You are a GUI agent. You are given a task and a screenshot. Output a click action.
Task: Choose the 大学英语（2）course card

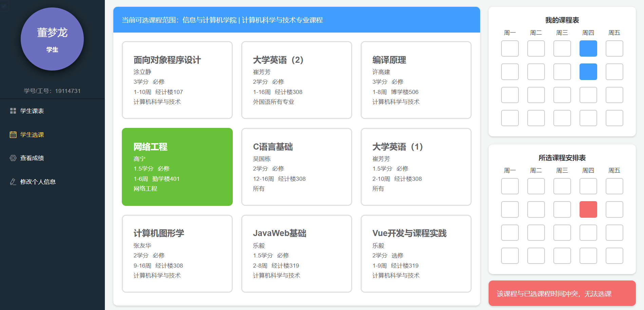[x=297, y=80]
